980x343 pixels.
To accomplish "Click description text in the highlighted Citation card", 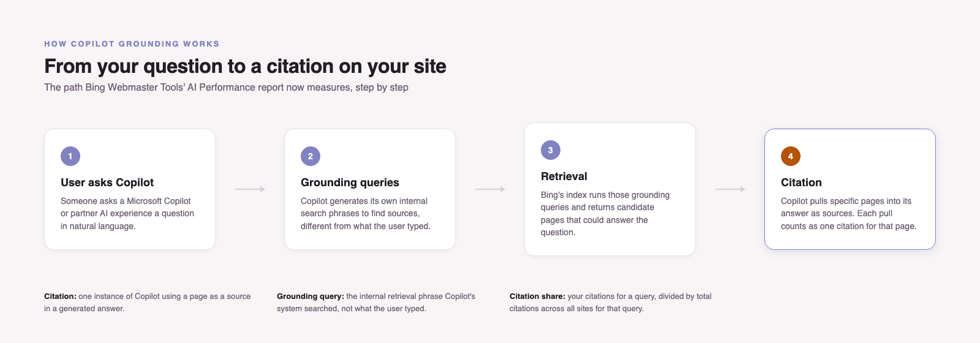I will point(849,213).
